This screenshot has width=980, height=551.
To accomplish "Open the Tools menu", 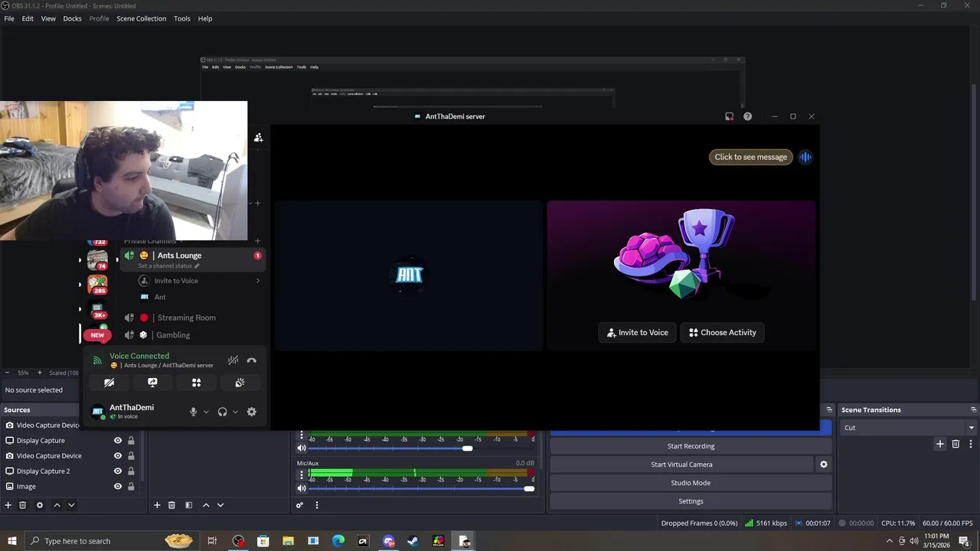I will pos(182,18).
